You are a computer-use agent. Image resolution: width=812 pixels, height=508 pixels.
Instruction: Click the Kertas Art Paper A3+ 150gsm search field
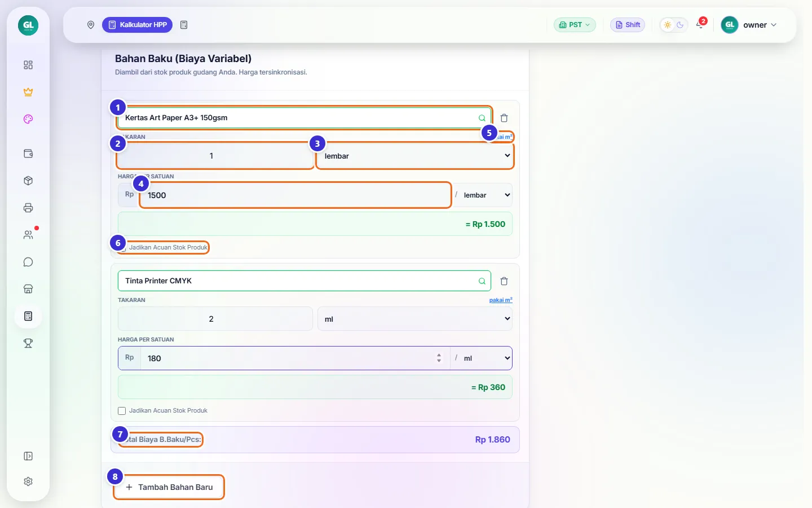304,118
